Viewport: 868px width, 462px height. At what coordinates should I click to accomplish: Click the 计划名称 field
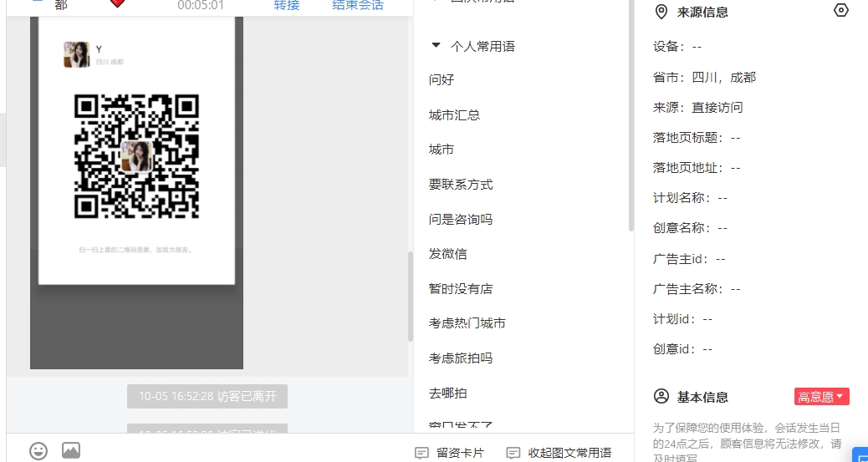(690, 197)
